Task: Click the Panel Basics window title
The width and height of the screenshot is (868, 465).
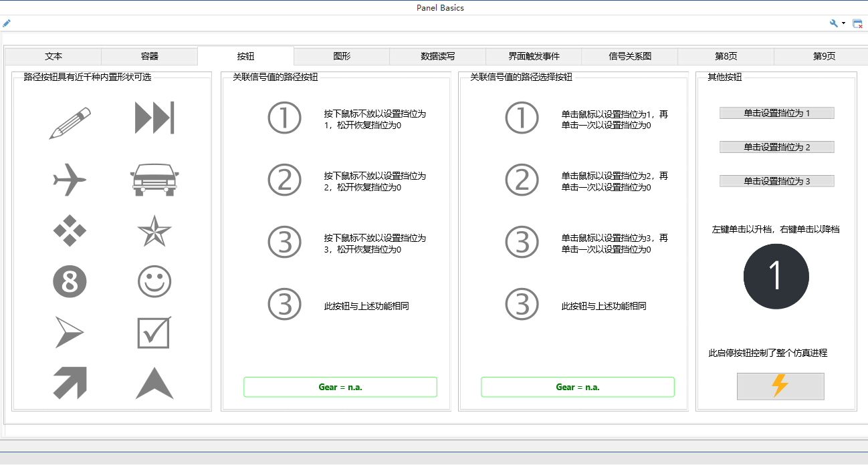Action: [440, 7]
